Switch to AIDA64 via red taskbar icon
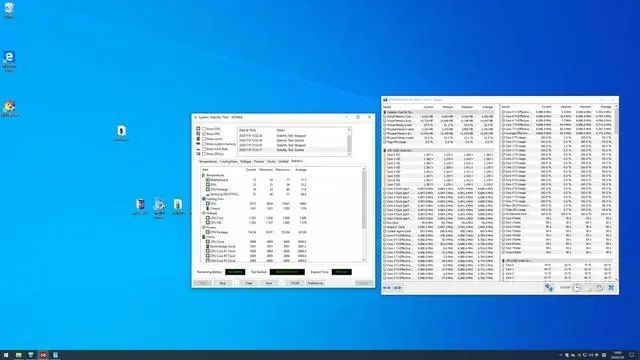The width and height of the screenshot is (640, 360). [43, 355]
